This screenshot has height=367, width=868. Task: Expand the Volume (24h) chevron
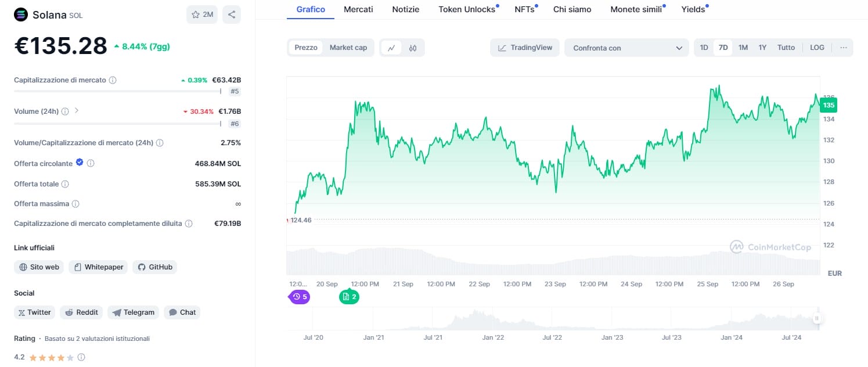pyautogui.click(x=77, y=110)
